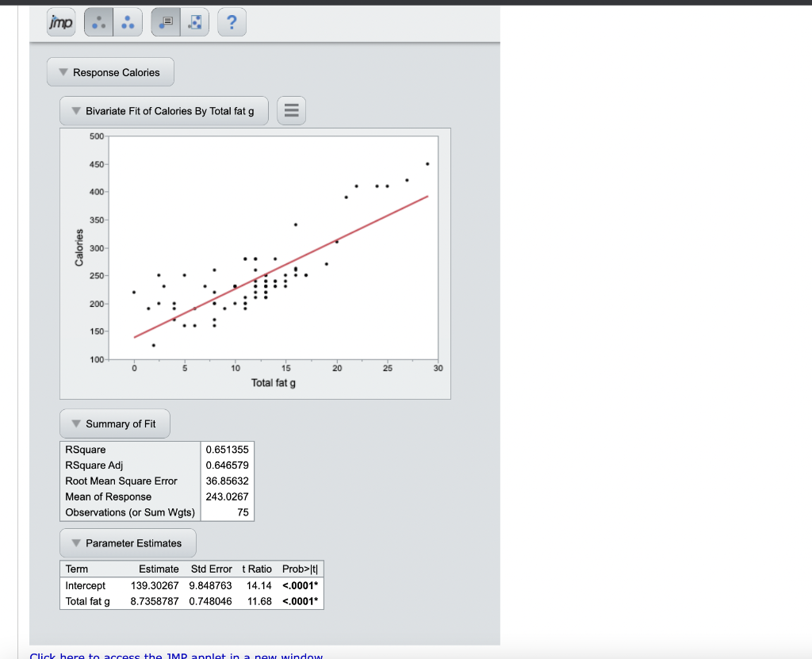Collapse the Parameter Estimates section

pyautogui.click(x=75, y=542)
